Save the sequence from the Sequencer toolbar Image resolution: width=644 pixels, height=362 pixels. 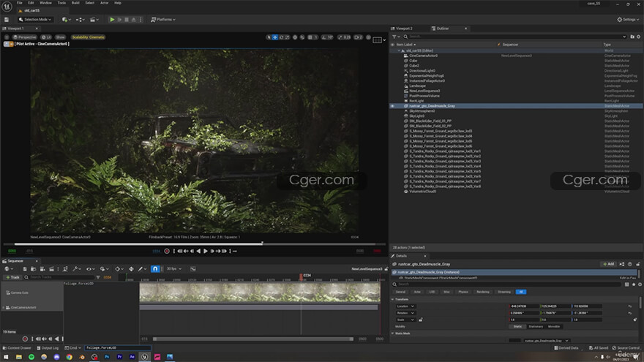tap(25, 269)
